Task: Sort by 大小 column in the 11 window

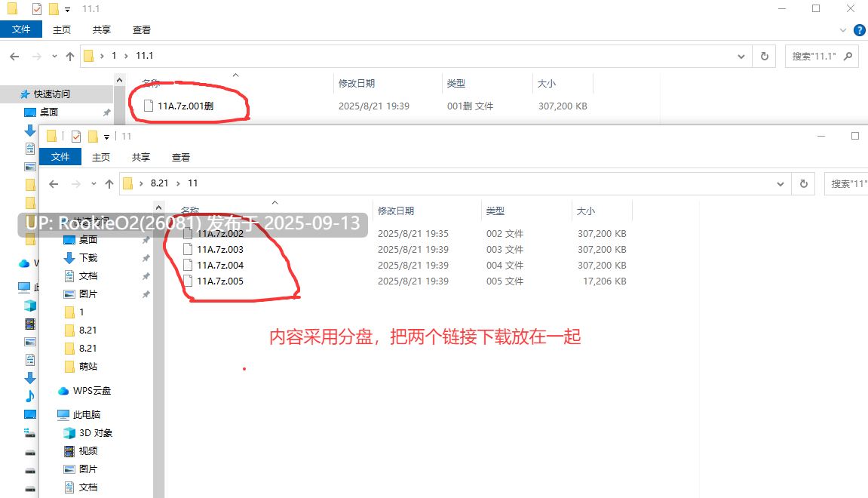Action: (586, 211)
